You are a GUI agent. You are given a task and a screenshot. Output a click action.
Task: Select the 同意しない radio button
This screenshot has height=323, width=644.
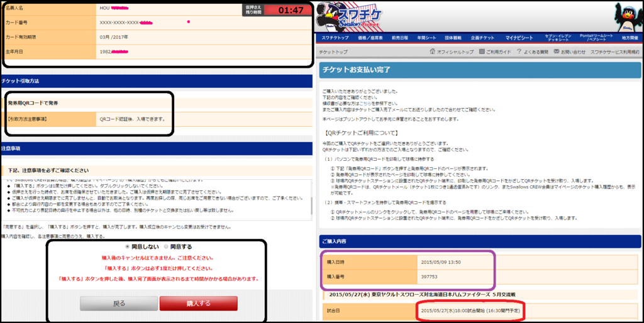pyautogui.click(x=128, y=247)
